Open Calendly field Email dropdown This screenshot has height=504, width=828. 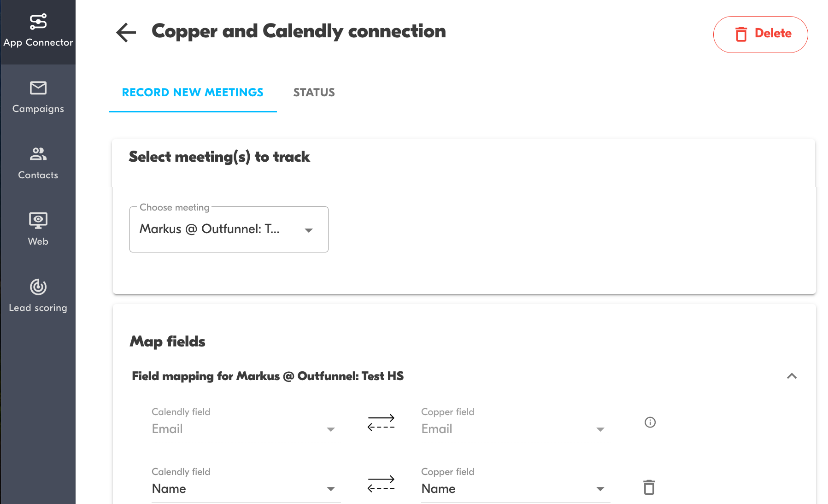246,428
